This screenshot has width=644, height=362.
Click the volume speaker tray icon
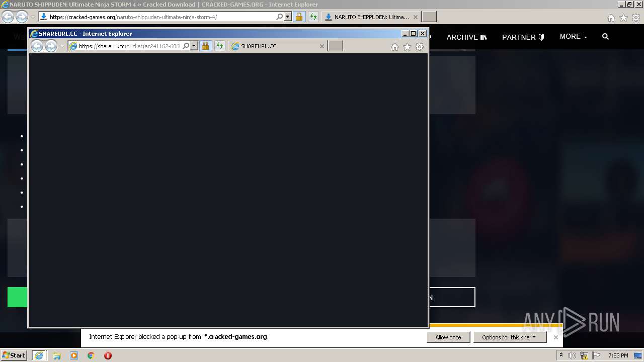tap(572, 355)
